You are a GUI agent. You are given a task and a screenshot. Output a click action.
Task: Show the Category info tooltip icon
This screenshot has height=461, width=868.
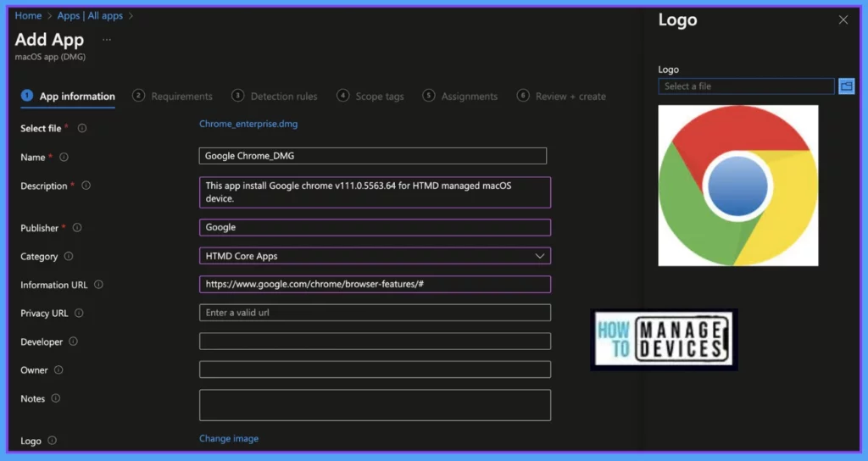(x=69, y=256)
